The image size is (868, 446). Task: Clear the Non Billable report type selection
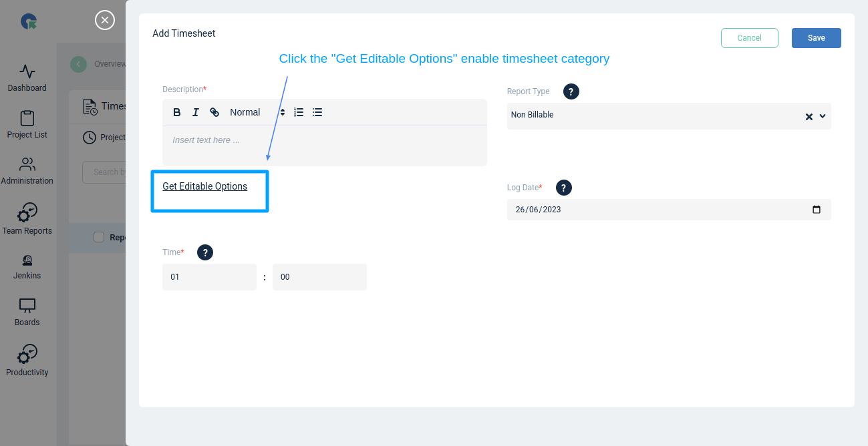pos(809,116)
